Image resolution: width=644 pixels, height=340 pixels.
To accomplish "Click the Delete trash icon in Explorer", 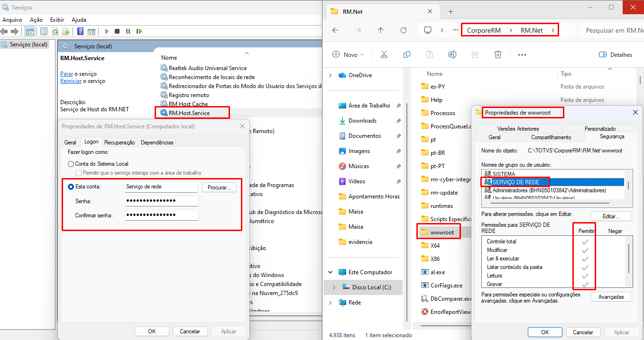I will (x=497, y=54).
